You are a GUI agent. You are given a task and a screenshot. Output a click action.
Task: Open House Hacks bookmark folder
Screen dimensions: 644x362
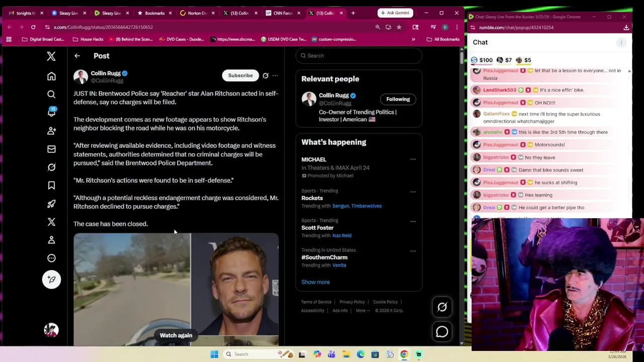coord(88,39)
